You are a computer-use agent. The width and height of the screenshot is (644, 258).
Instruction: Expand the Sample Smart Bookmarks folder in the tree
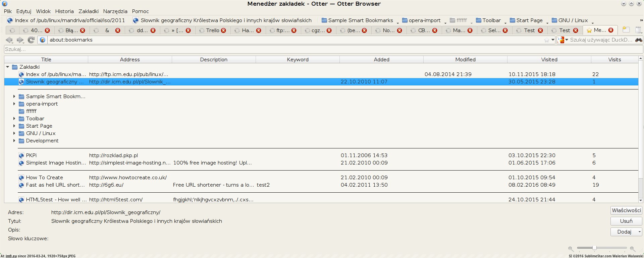click(14, 96)
